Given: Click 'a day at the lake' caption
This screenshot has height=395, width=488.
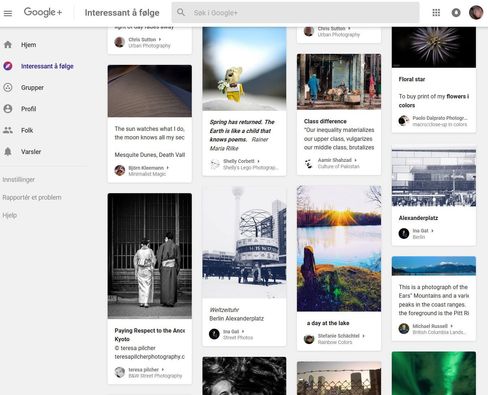Looking at the screenshot, I should point(328,323).
